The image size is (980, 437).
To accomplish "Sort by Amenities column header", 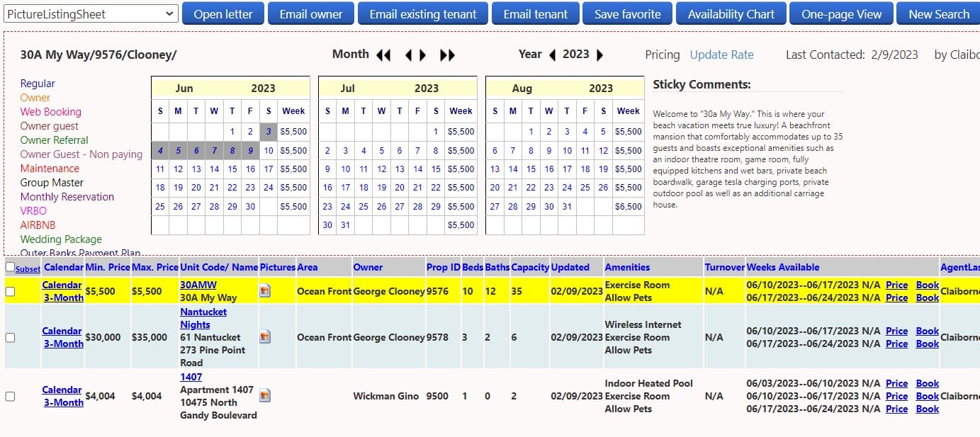I will coord(627,267).
